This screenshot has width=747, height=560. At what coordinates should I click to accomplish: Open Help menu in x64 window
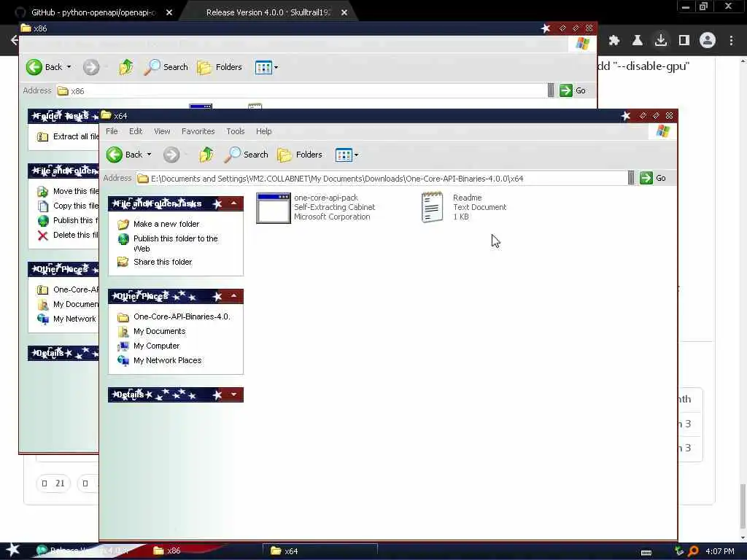coord(264,131)
